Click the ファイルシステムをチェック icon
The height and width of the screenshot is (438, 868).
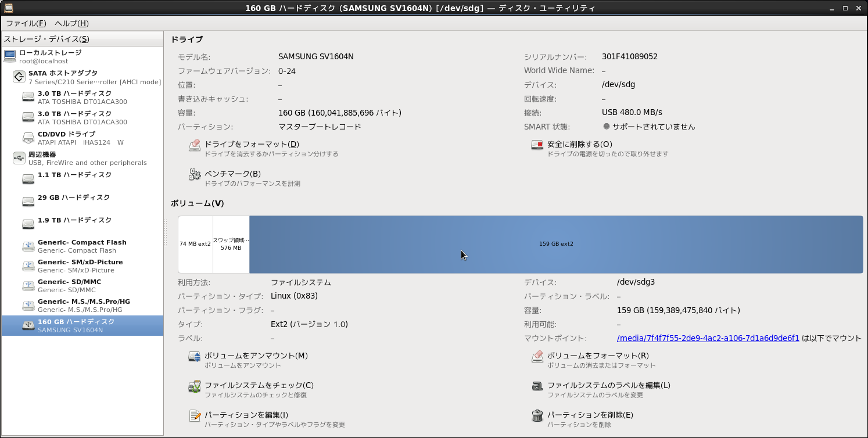tap(195, 386)
